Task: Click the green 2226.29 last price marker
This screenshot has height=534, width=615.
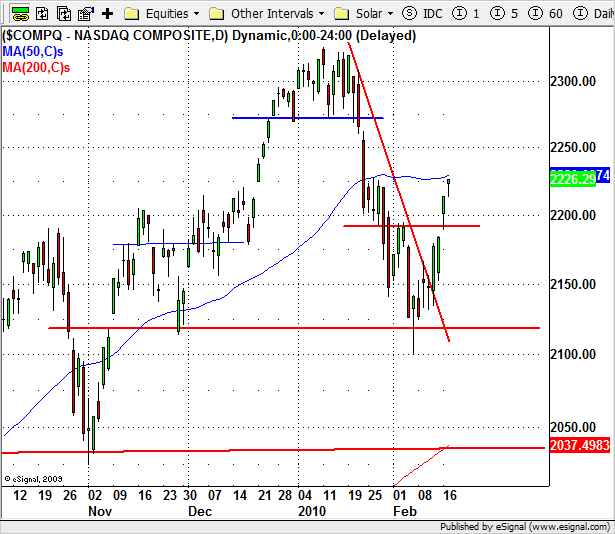Action: point(573,180)
